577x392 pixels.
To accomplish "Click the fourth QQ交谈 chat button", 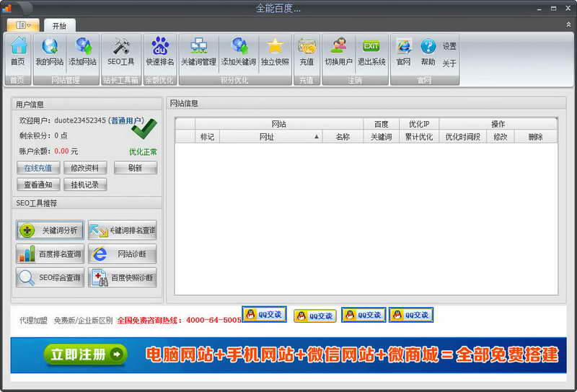I will tap(411, 315).
